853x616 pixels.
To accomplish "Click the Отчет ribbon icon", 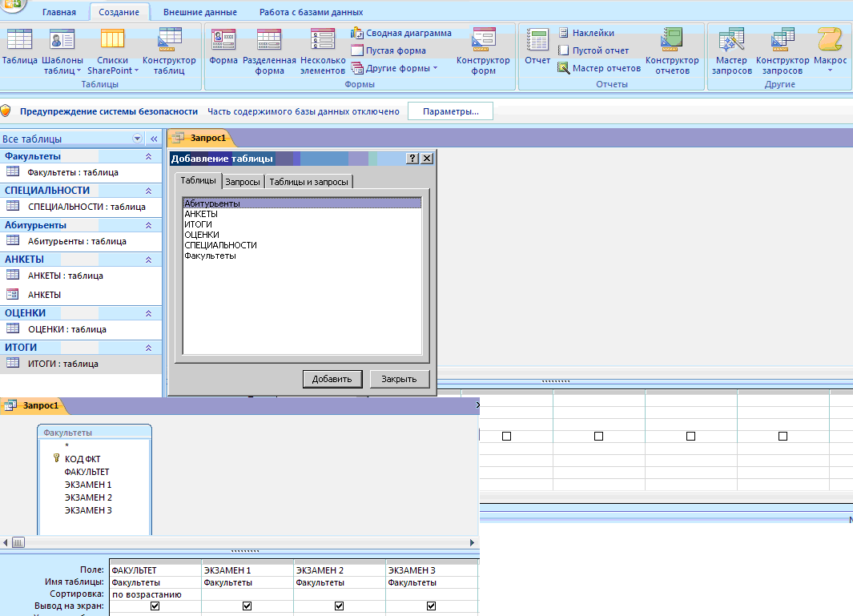I will click(x=537, y=46).
